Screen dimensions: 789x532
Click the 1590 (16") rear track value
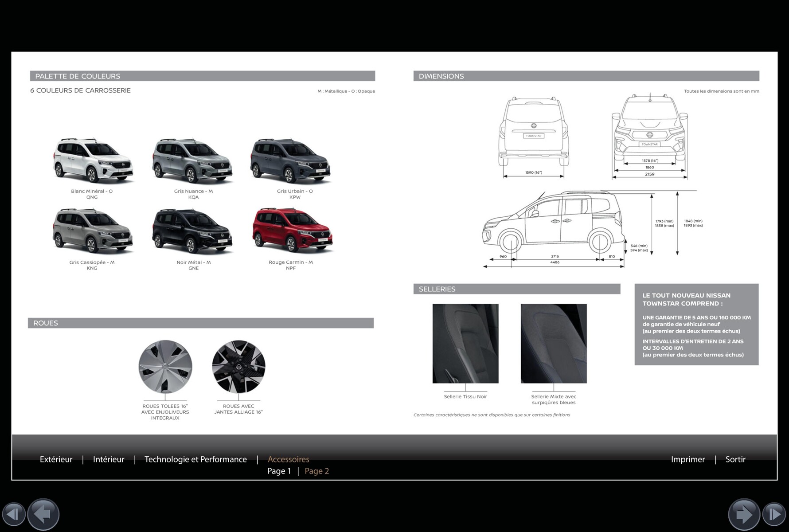click(x=534, y=172)
